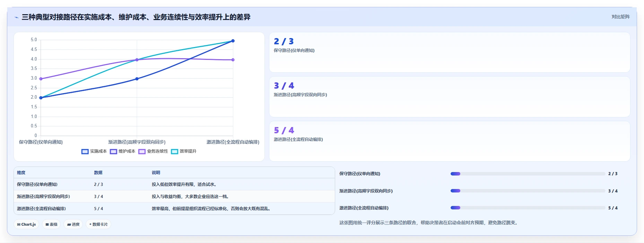Click 激进路径(全流程自动编排) progress bar
Image resolution: width=644 pixels, height=243 pixels.
pyautogui.click(x=528, y=208)
